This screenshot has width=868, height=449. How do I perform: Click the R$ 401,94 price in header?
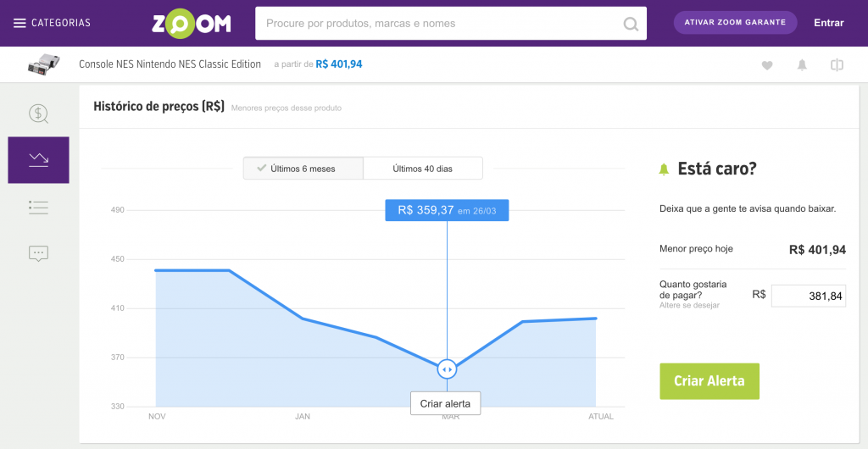(339, 64)
